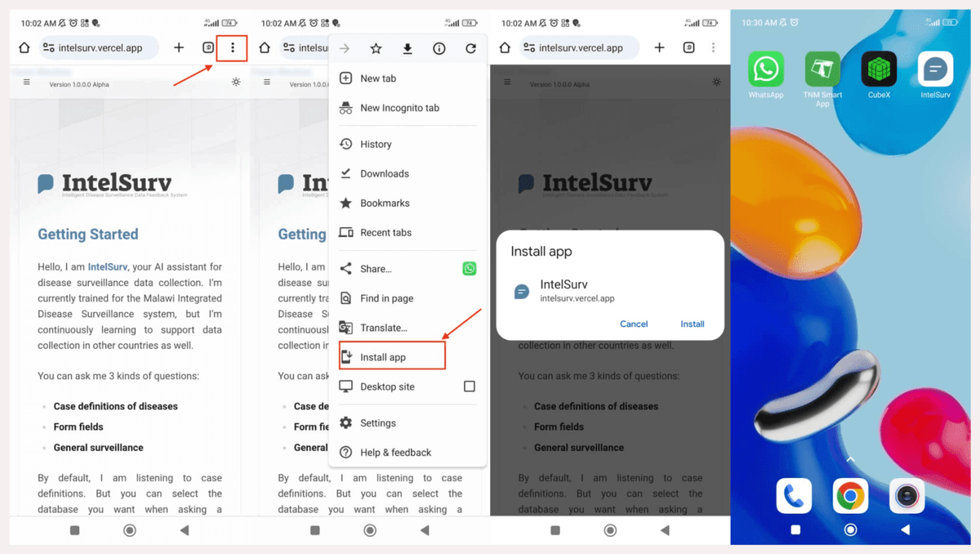Tap Android home button on home screen

[850, 529]
